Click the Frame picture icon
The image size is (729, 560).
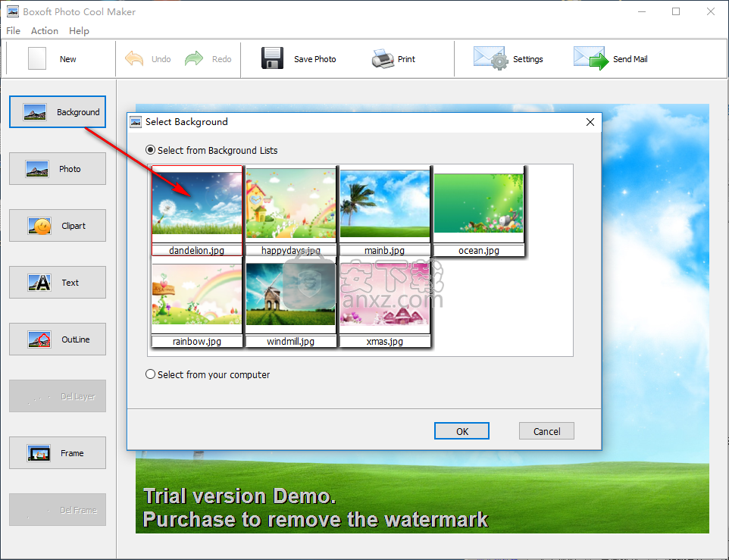pos(39,453)
